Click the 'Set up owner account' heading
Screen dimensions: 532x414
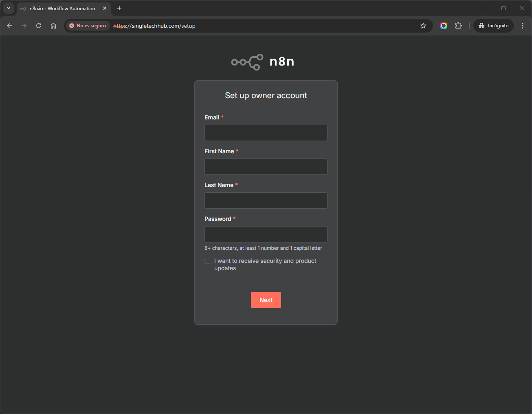(266, 95)
